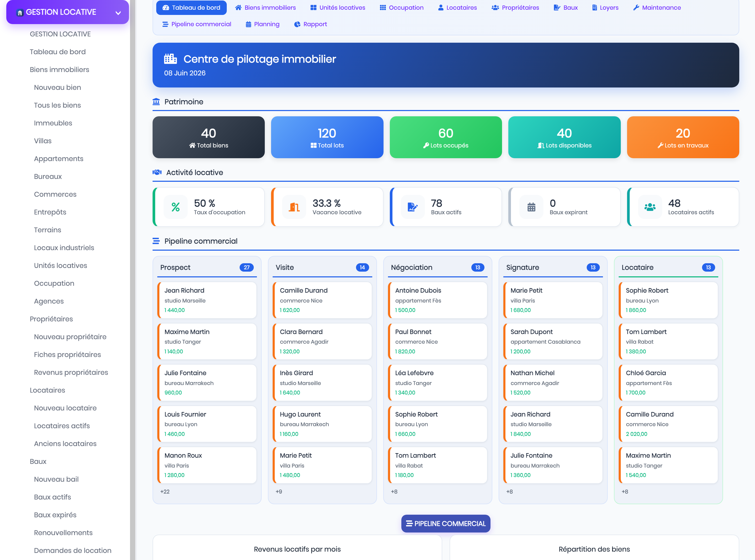
Task: Click the calendar icon in Baux expirant card
Action: (x=531, y=207)
